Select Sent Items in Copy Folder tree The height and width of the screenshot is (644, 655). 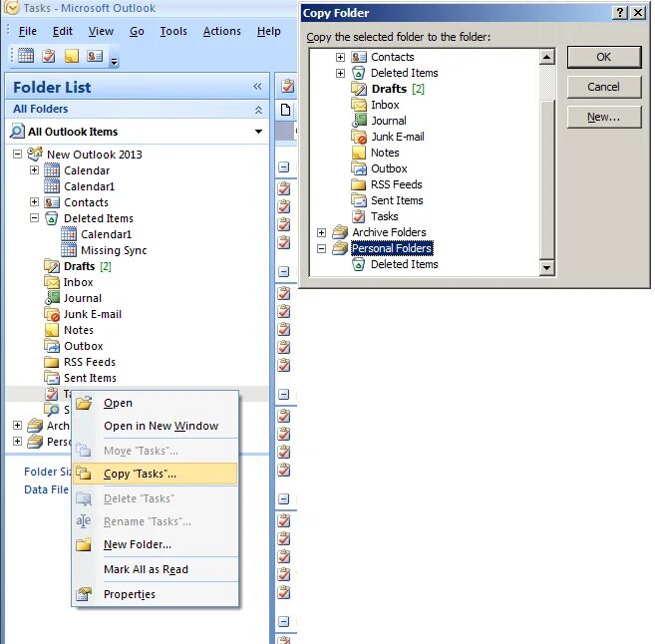397,200
